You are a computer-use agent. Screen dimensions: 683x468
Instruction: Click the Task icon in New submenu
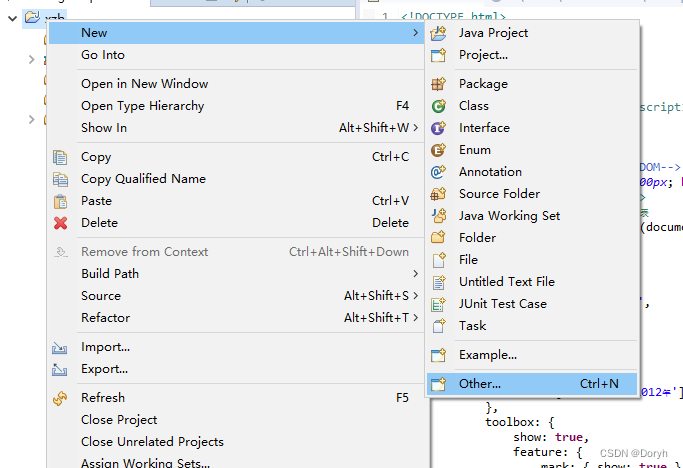438,326
